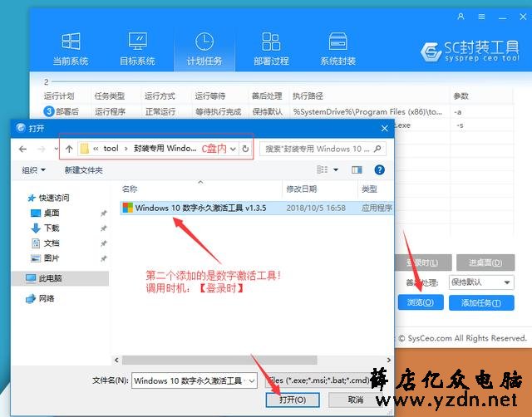Click the 文件名 input field
Image resolution: width=532 pixels, height=417 pixels.
click(190, 380)
